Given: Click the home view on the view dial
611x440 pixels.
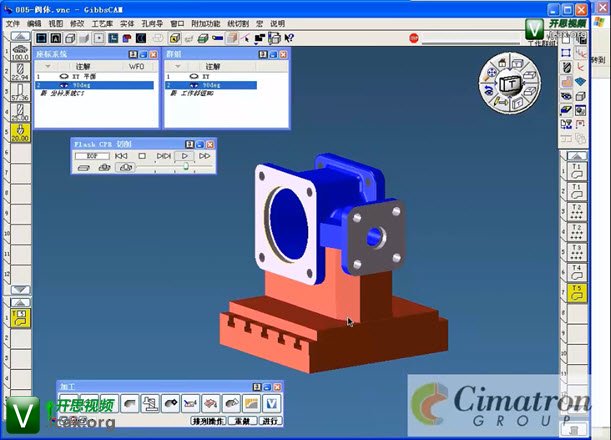Looking at the screenshot, I should point(502,62).
